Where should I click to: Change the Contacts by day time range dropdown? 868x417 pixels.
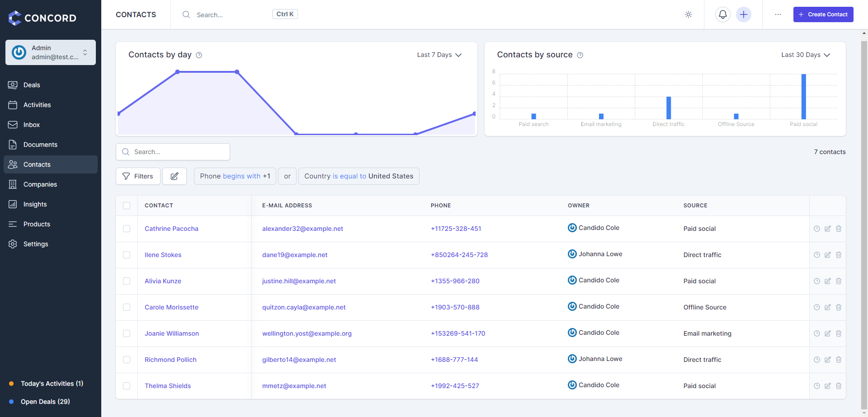439,55
